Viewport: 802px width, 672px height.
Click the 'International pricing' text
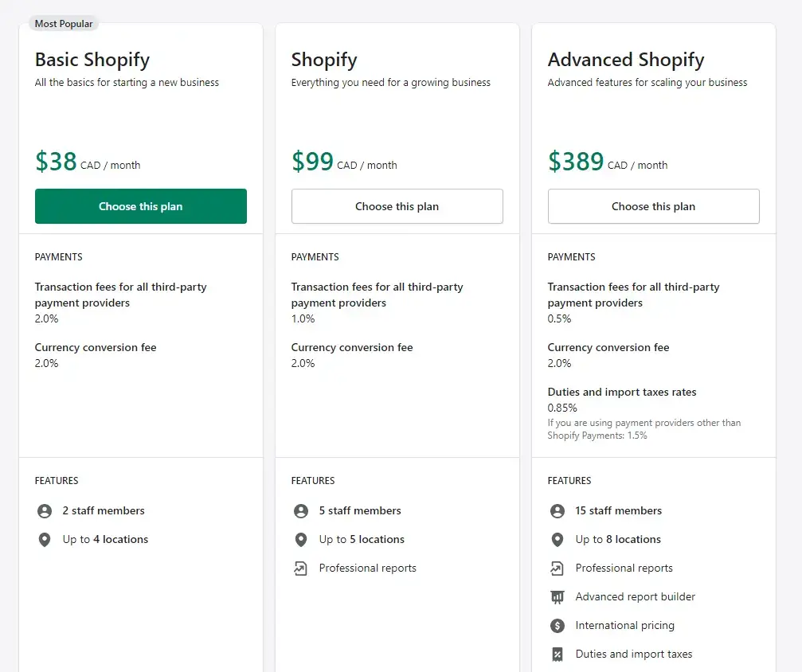click(x=625, y=626)
